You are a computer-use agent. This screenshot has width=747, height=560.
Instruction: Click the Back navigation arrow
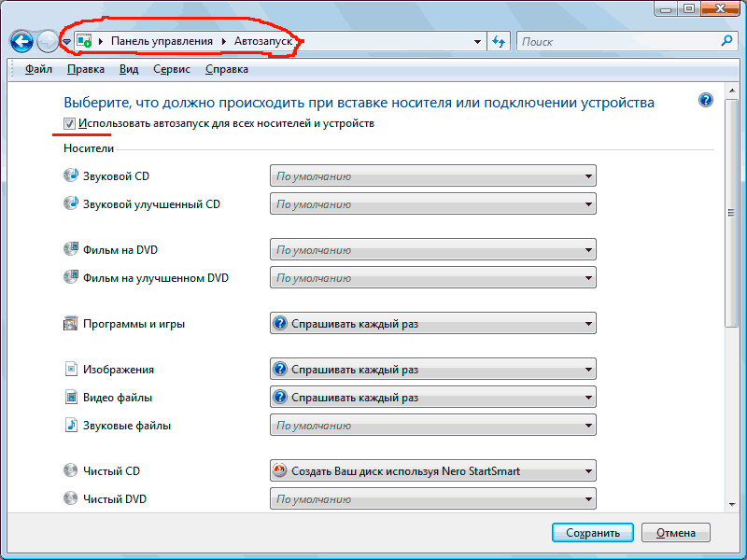[x=21, y=41]
